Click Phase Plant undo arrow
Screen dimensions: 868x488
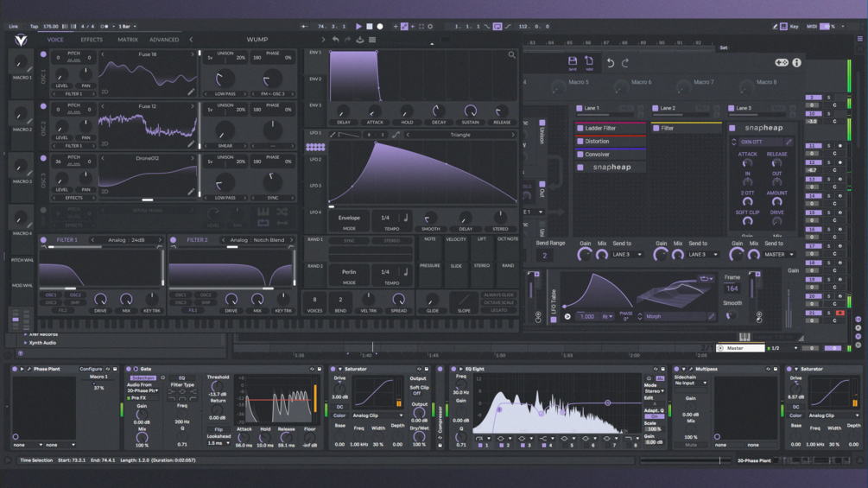click(x=610, y=62)
